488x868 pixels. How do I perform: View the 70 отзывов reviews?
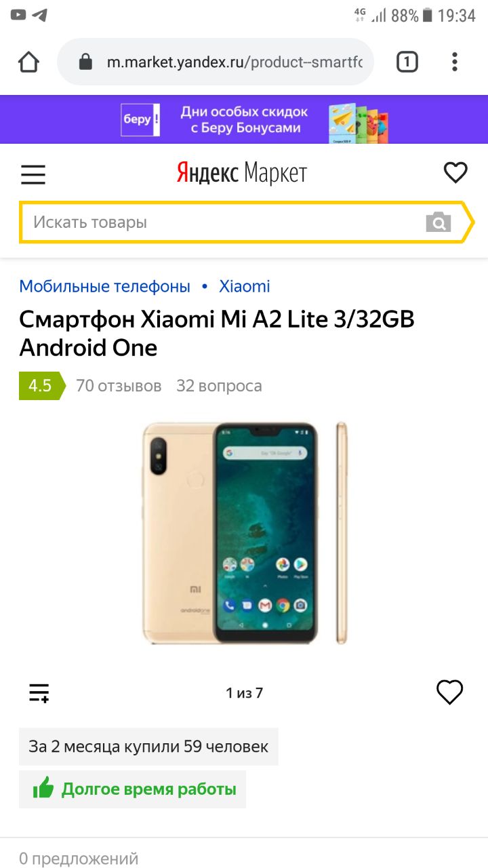tap(119, 386)
